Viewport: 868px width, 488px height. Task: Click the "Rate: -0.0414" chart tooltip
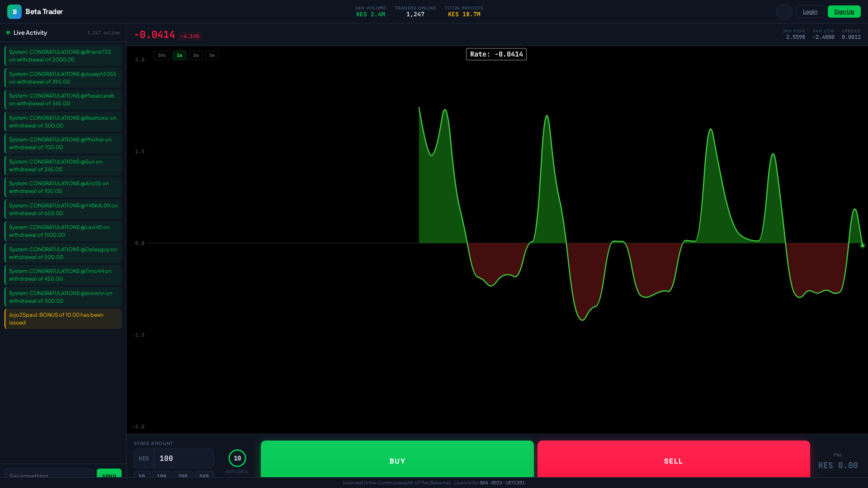(x=496, y=54)
